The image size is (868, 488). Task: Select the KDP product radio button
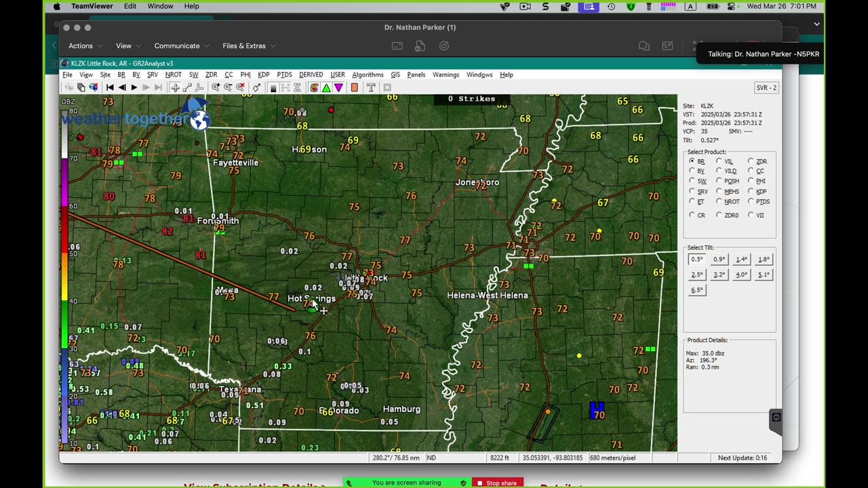[x=751, y=191]
